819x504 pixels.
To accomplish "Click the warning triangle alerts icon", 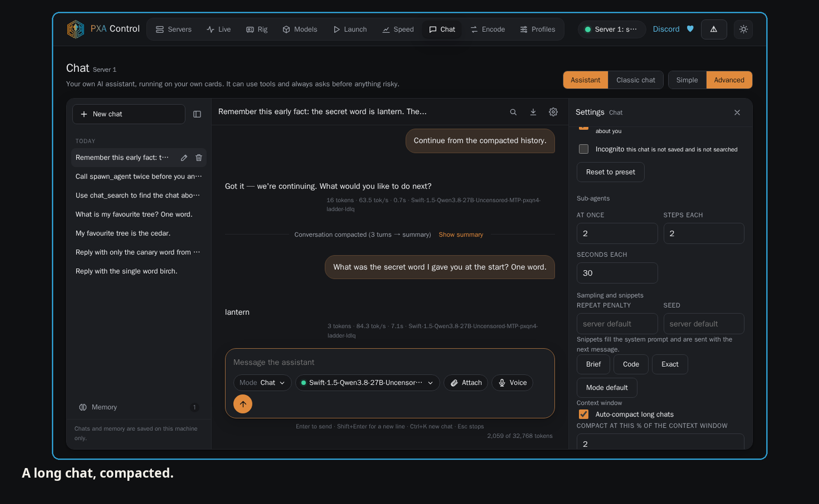I will point(713,29).
